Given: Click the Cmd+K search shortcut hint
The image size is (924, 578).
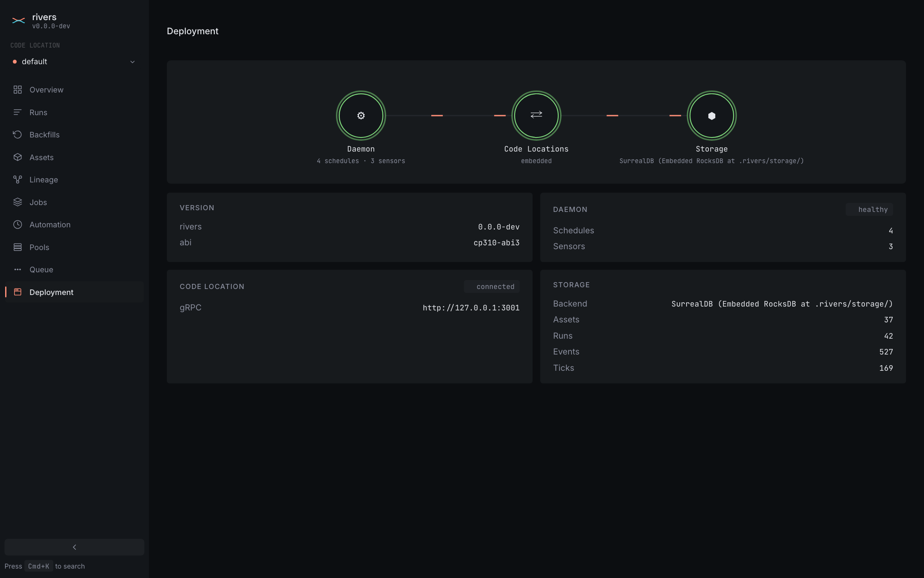Looking at the screenshot, I should 39,566.
